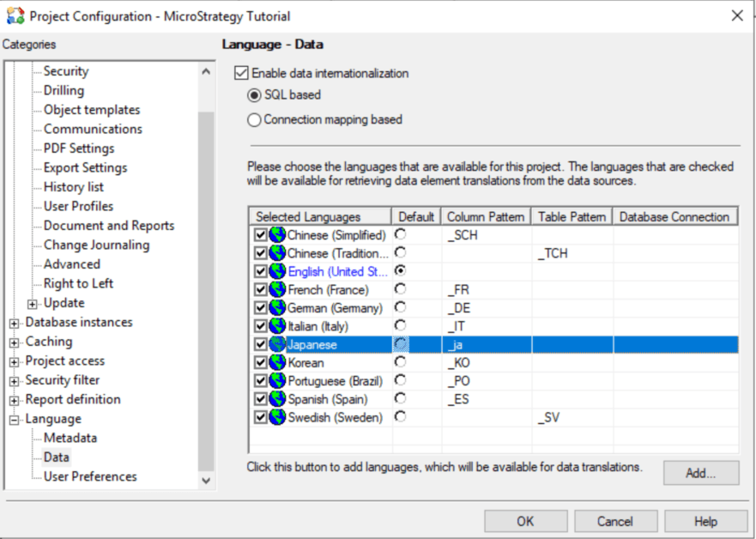Click the _SCH column pattern cell

pyautogui.click(x=487, y=235)
